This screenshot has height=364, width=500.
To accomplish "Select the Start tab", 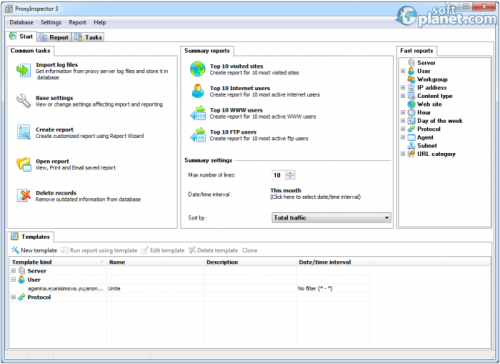I will pyautogui.click(x=22, y=36).
